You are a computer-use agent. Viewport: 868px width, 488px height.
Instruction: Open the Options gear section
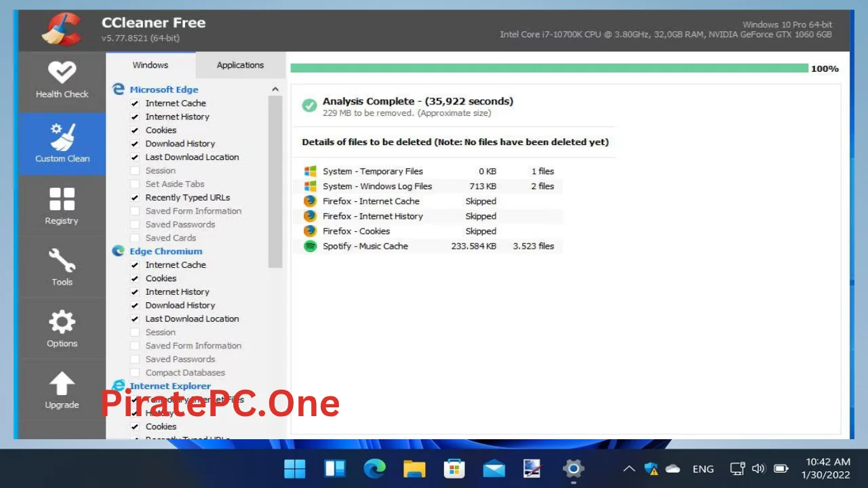pyautogui.click(x=62, y=328)
